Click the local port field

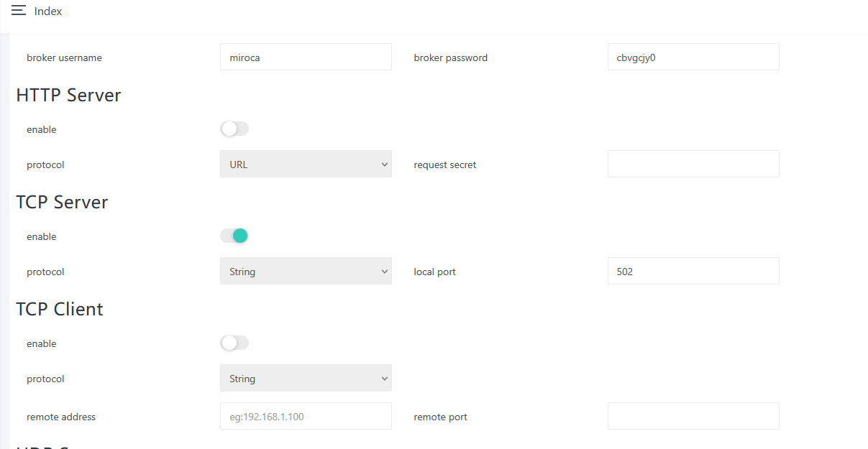click(x=693, y=271)
